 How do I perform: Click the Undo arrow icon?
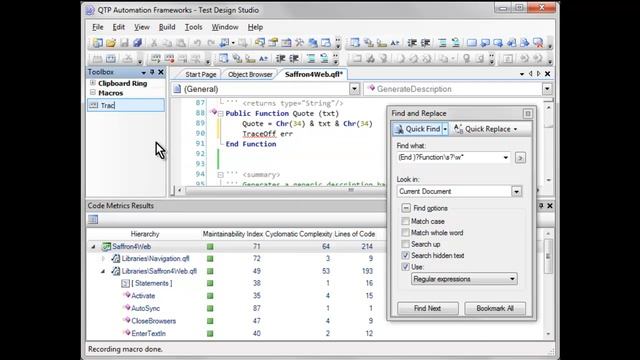point(197,43)
